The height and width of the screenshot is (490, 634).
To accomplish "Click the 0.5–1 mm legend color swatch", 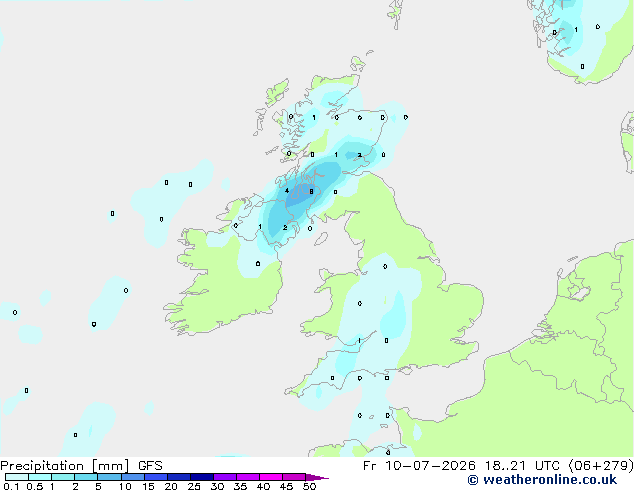I will point(40,477).
